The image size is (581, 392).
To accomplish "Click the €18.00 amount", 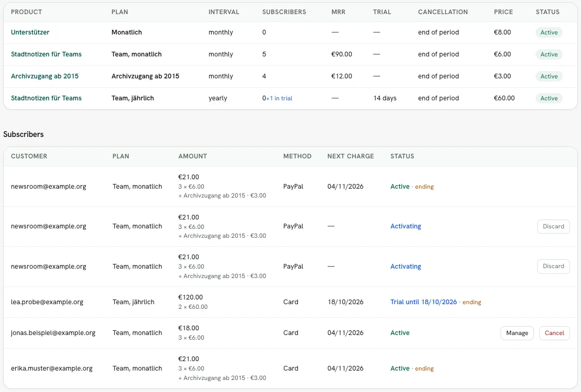I will coord(189,328).
